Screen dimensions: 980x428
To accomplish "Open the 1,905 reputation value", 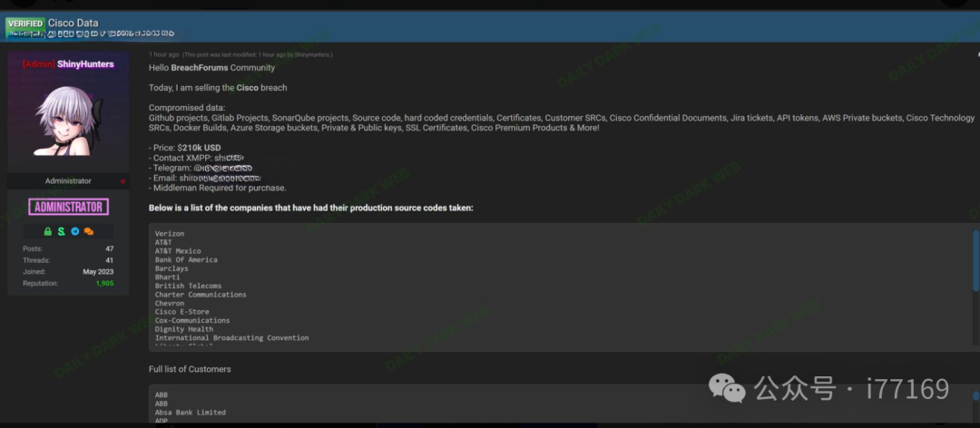I will click(x=105, y=284).
